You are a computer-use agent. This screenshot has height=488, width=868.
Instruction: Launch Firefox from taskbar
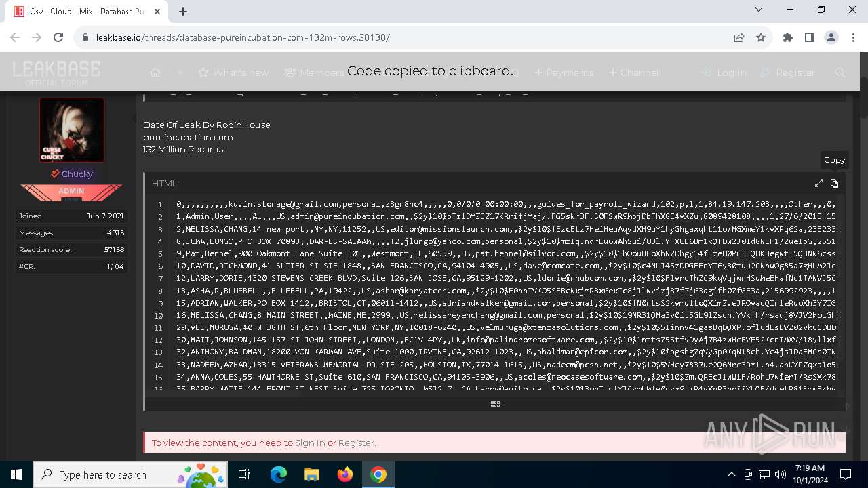pyautogui.click(x=345, y=474)
